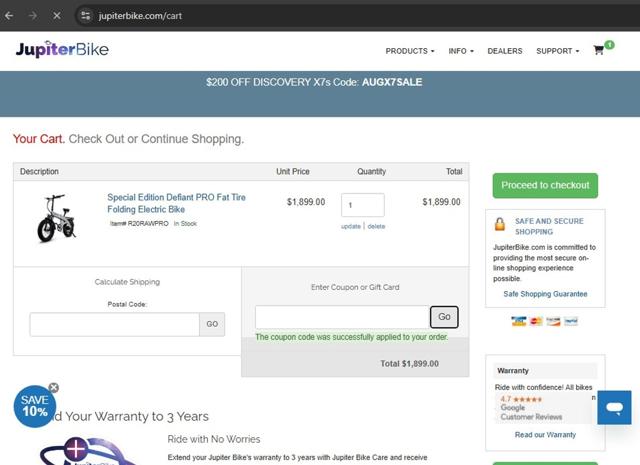Screen dimensions: 640x465
Task: Click Go button to apply coupon
Action: point(444,317)
